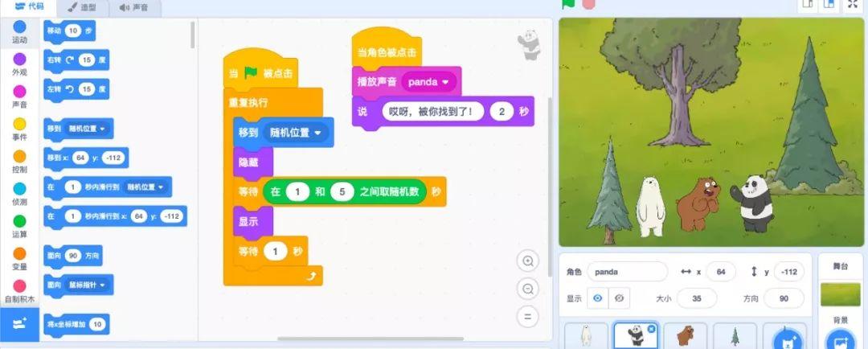This screenshot has height=349, width=868.
Task: Open 随机位置 dropdown in palette 移到 block
Action: coord(86,129)
